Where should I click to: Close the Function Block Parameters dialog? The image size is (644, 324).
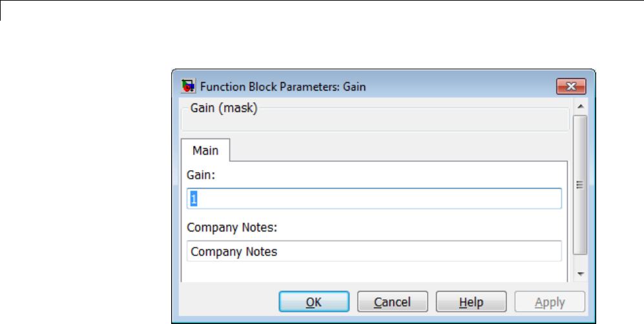tap(570, 86)
